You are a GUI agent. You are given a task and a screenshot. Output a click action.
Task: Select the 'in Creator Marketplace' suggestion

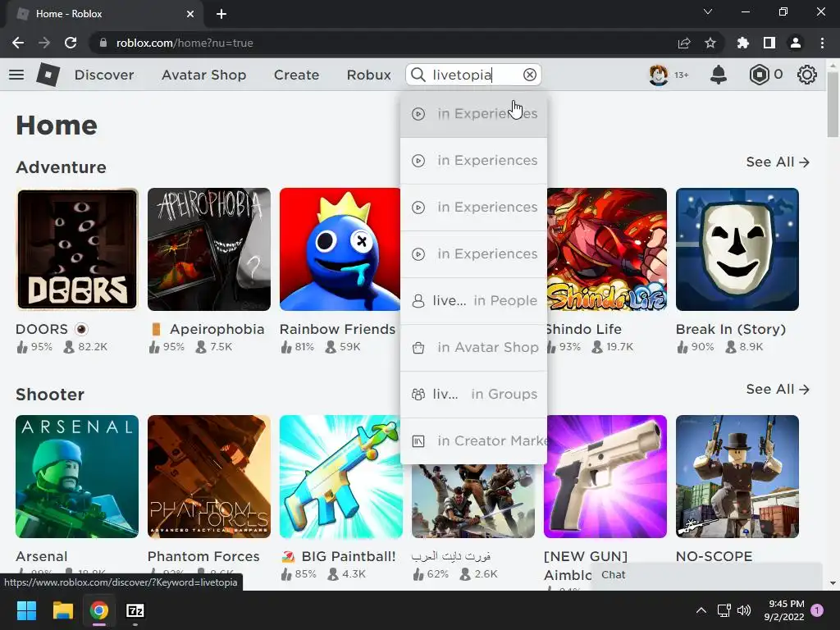[x=473, y=441]
